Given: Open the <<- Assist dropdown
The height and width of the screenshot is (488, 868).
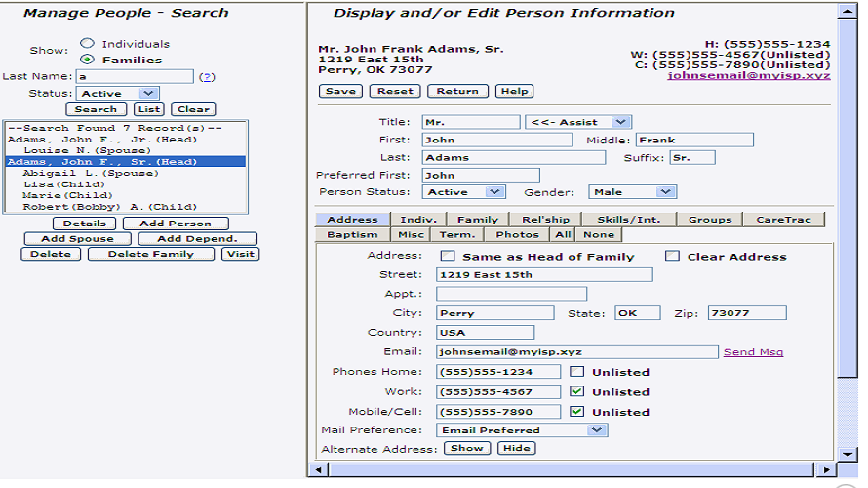Looking at the screenshot, I should [578, 122].
